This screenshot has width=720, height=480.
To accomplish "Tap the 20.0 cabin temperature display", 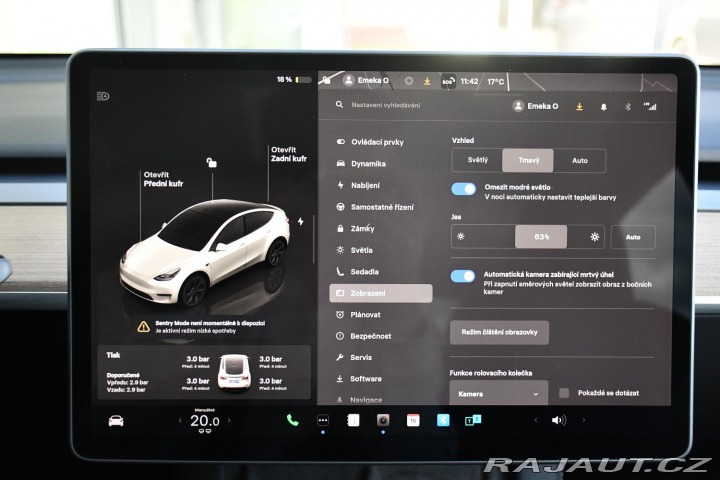I will 205,420.
